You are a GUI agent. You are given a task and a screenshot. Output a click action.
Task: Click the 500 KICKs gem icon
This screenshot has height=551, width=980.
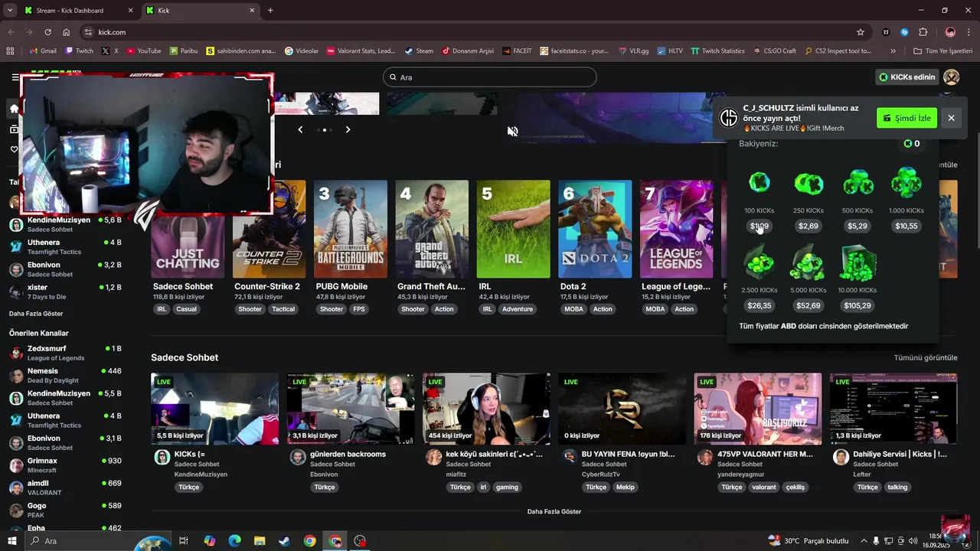(857, 184)
